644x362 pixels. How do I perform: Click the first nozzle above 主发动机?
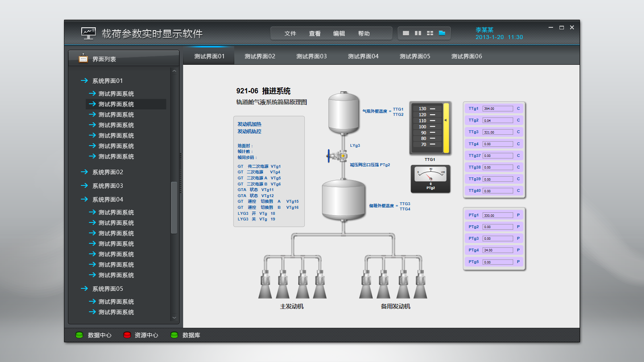tap(265, 284)
